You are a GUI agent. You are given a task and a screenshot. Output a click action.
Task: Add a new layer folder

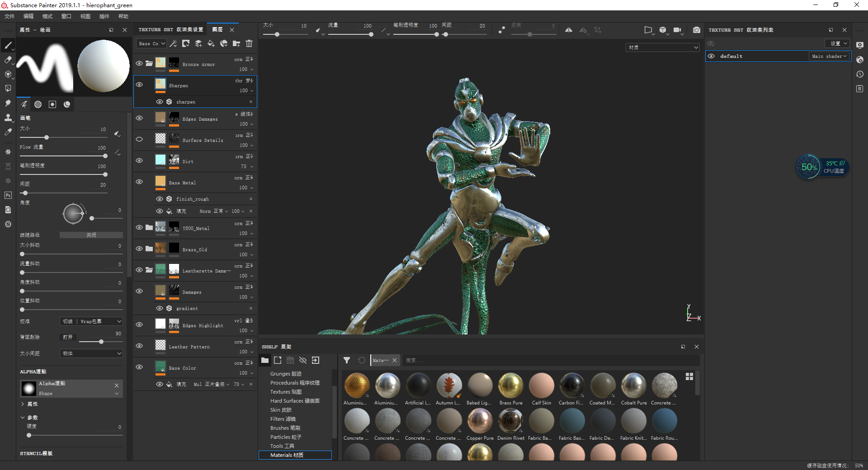pyautogui.click(x=236, y=43)
